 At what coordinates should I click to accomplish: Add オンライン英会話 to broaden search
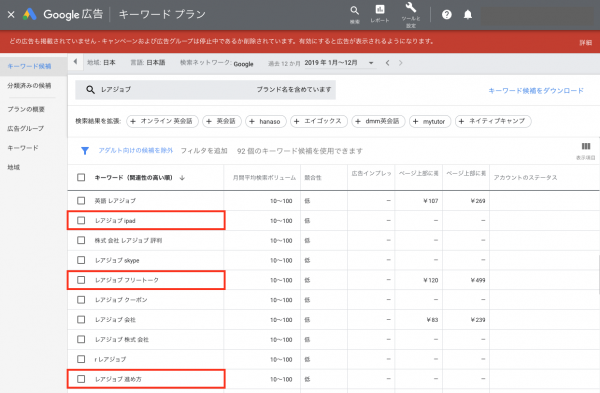pos(162,121)
